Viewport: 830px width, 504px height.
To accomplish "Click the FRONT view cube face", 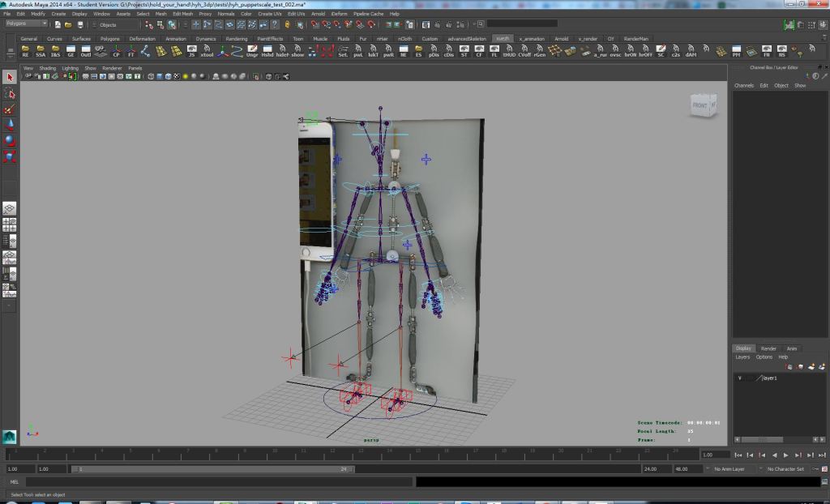I will [700, 105].
